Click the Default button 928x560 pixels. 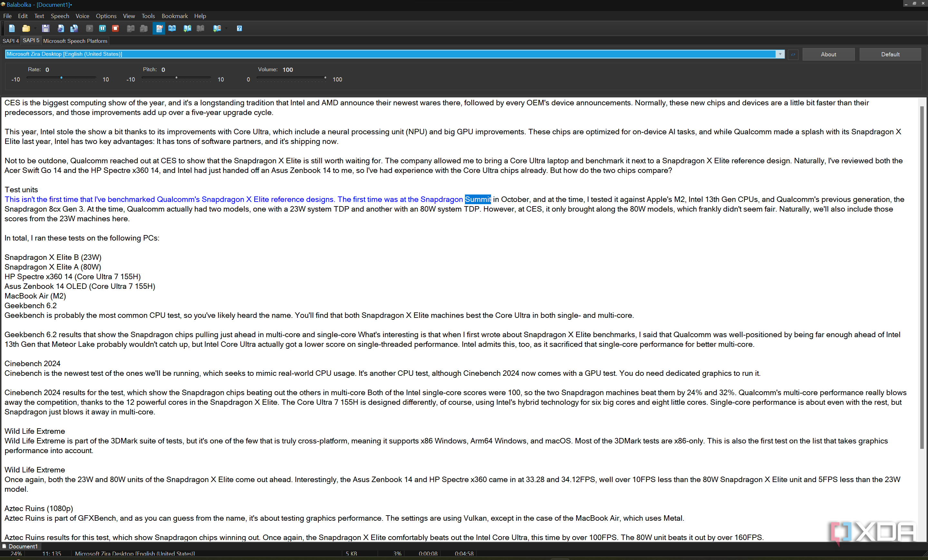pos(890,54)
